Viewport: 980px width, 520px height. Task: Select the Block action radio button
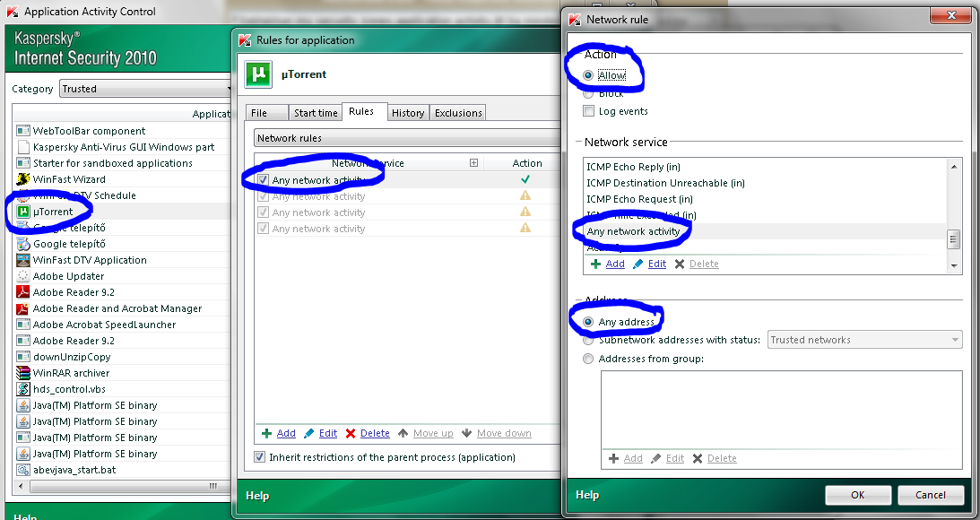[x=588, y=94]
